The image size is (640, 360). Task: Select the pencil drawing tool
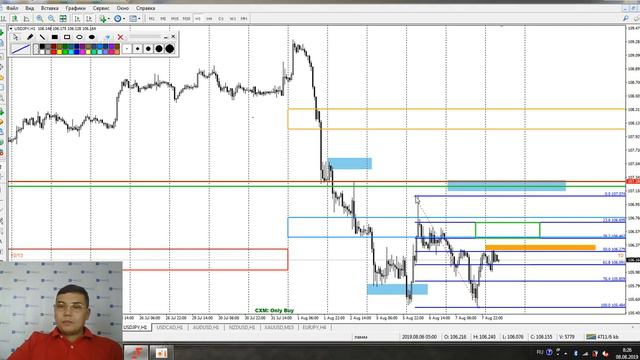click(x=30, y=37)
